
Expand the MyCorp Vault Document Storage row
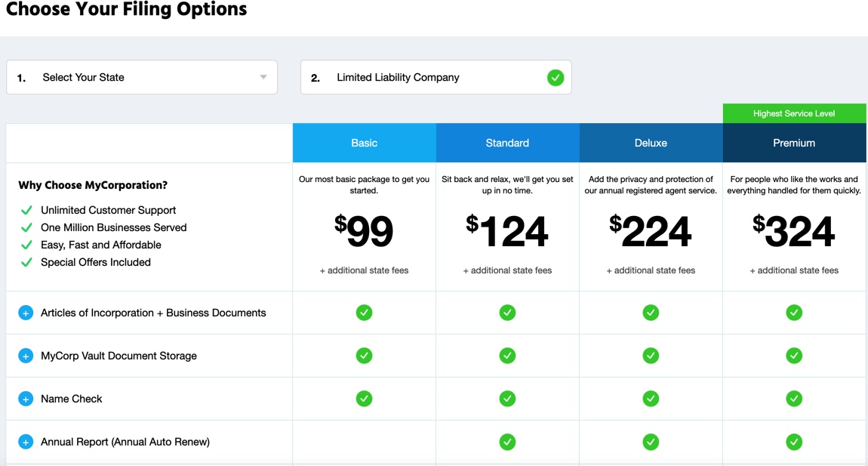pyautogui.click(x=26, y=356)
